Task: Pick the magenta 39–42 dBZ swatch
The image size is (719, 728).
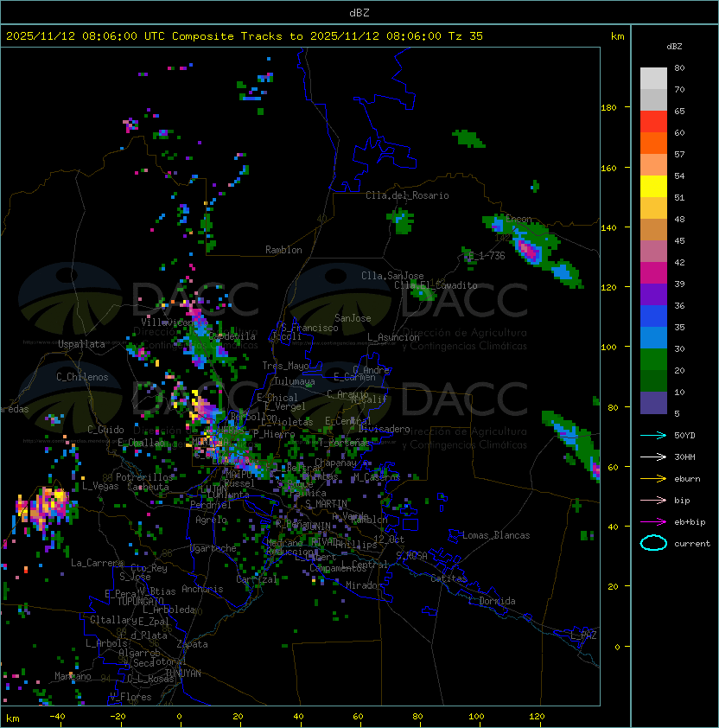Action: coord(653,273)
